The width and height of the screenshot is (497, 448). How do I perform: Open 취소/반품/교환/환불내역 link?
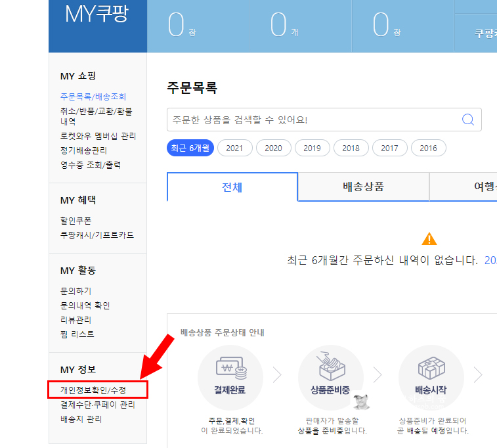point(96,116)
